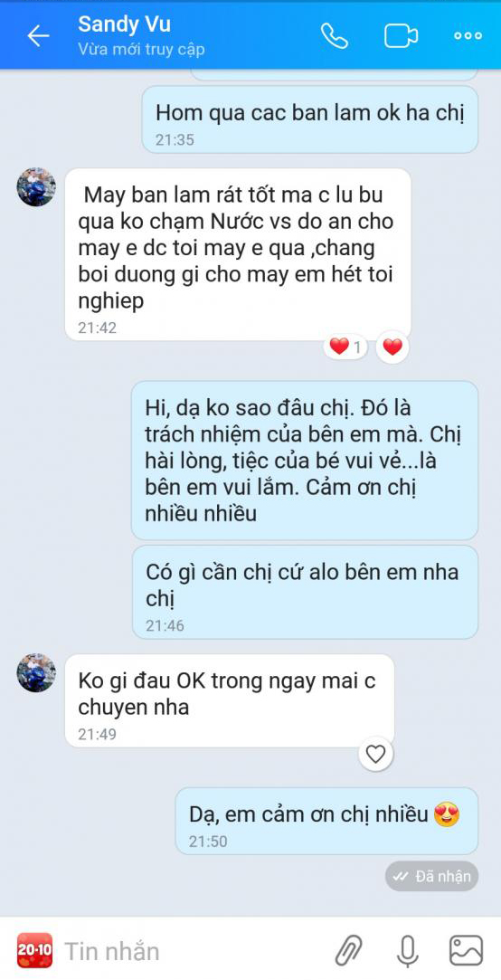Tap the back arrow to leave chat
The width and height of the screenshot is (501, 980).
(38, 35)
